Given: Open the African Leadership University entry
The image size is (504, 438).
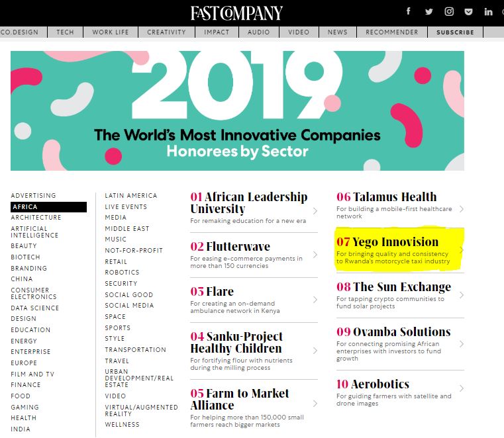Looking at the screenshot, I should point(249,202).
